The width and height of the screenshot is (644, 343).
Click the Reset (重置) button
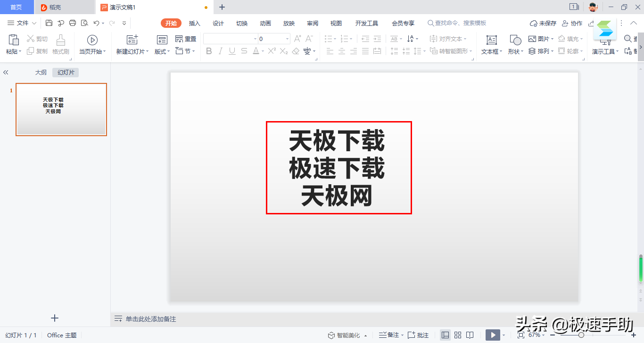tap(186, 39)
